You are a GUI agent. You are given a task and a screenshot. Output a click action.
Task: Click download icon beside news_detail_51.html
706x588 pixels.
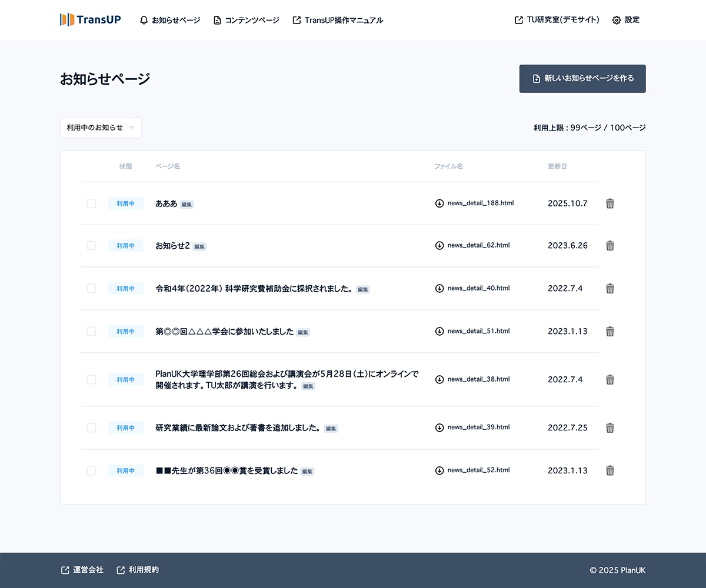click(x=439, y=331)
